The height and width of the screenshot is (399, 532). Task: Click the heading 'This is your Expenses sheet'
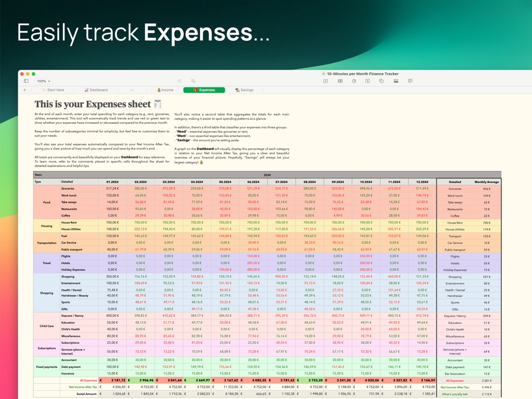click(93, 104)
